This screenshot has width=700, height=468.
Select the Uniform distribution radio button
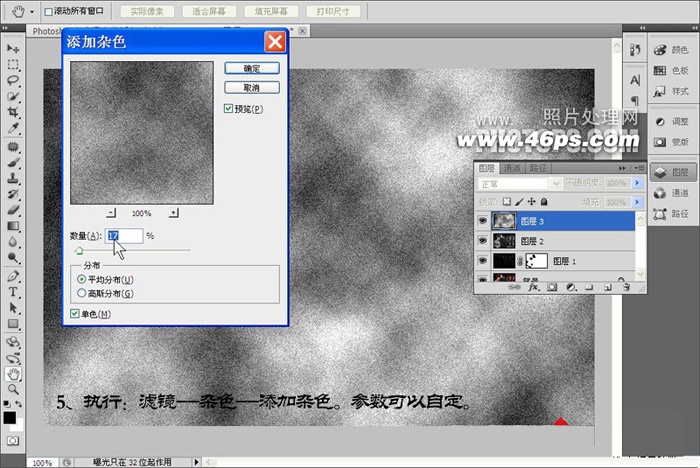81,279
